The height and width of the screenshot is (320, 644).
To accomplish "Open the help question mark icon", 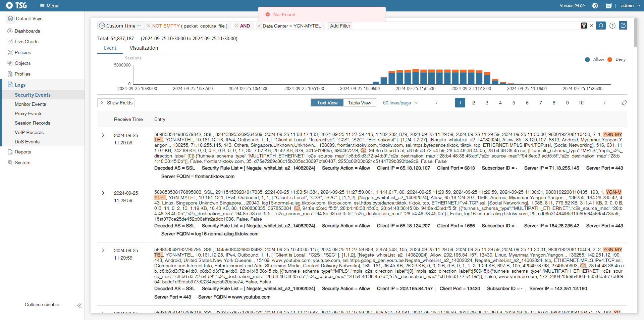I will tap(612, 26).
